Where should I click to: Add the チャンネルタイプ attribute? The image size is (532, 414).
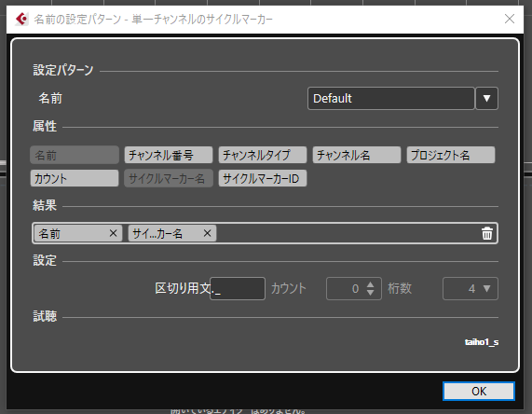click(263, 155)
